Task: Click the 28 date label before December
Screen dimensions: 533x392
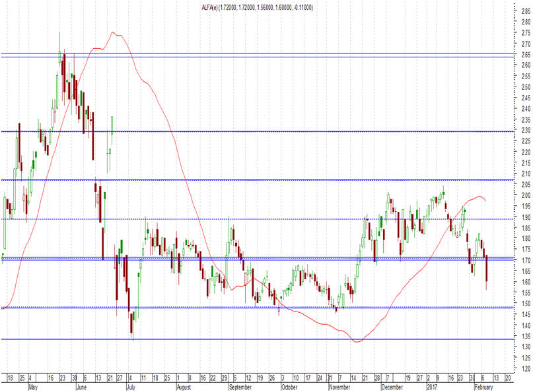Action: tap(377, 378)
